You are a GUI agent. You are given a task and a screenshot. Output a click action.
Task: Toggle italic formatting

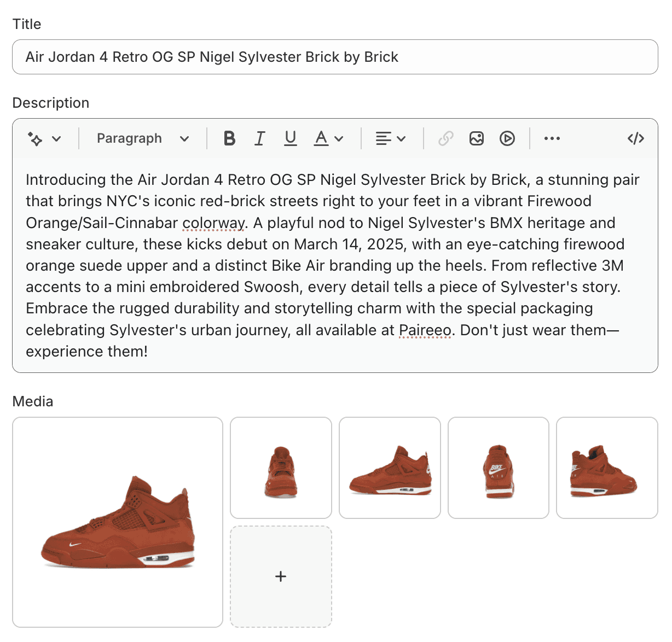pyautogui.click(x=260, y=138)
